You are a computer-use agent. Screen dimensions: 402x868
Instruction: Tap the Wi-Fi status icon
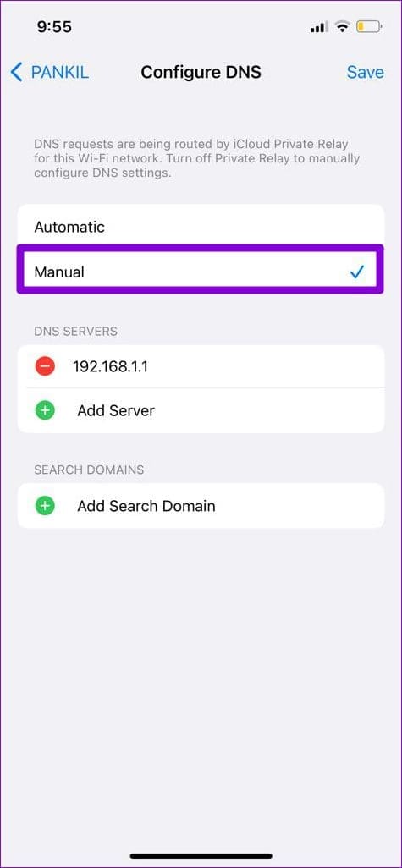coord(344,26)
